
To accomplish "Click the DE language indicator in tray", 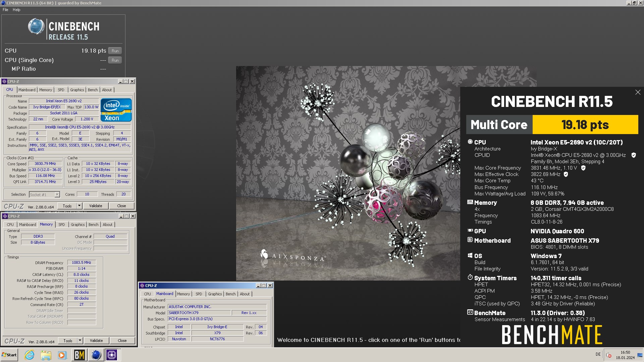I will (x=598, y=354).
